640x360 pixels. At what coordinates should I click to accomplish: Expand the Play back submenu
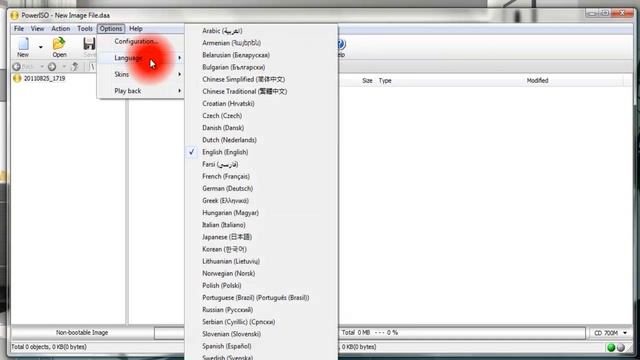pos(141,91)
